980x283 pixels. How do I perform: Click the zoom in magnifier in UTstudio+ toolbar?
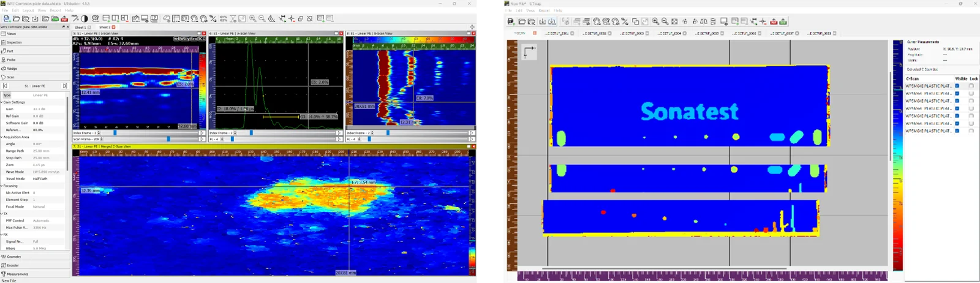tap(252, 19)
